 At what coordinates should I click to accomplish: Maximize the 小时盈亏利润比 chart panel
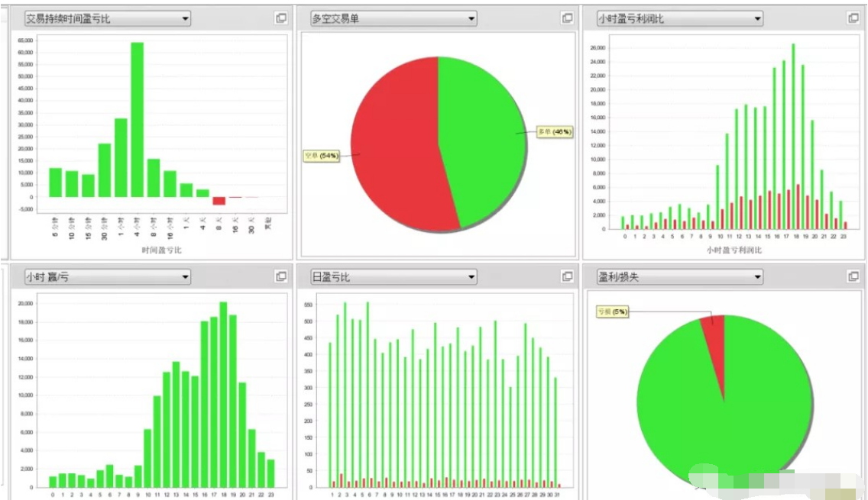[853, 18]
